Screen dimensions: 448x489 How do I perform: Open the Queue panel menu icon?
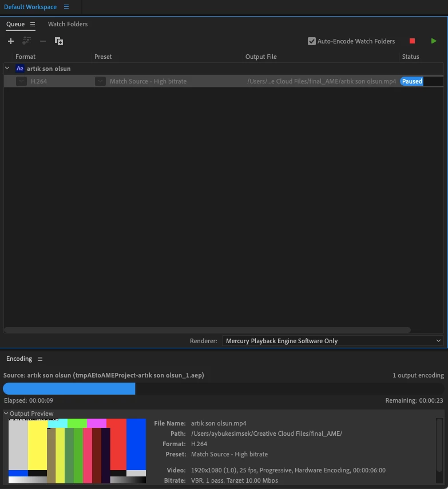pos(33,25)
